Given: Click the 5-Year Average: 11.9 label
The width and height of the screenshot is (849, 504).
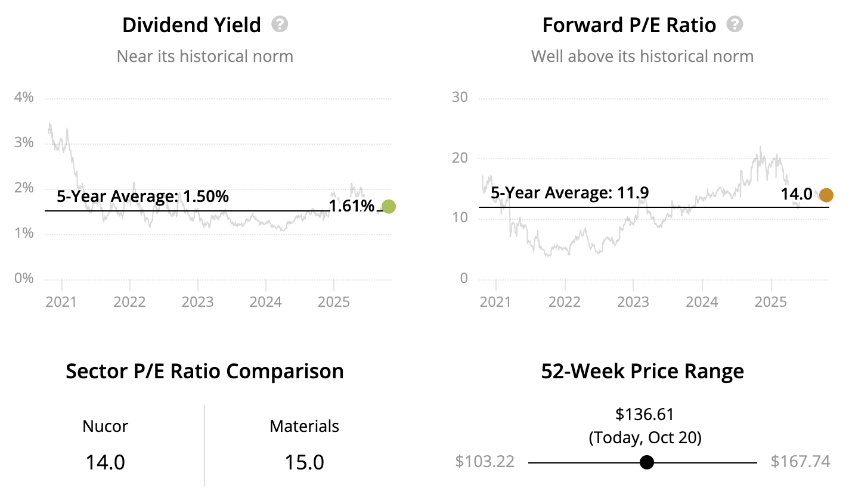Looking at the screenshot, I should pos(569,193).
